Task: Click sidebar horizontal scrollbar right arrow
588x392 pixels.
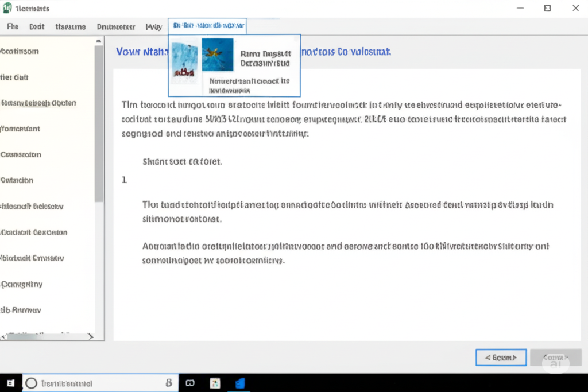Action: click(x=90, y=336)
